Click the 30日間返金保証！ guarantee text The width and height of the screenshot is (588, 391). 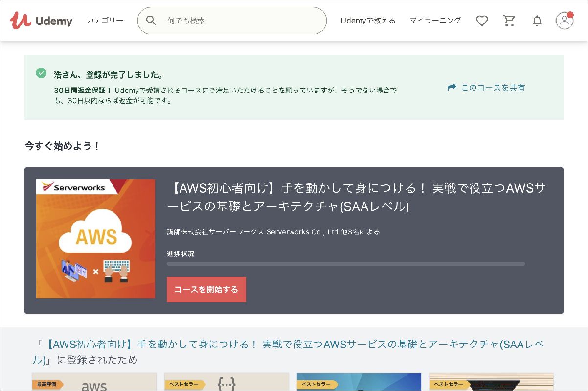83,91
